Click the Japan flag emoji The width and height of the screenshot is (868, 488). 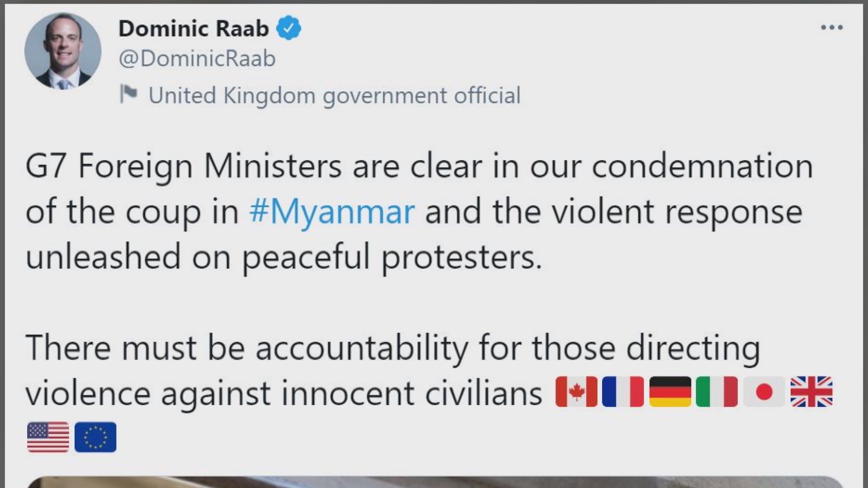click(x=764, y=392)
